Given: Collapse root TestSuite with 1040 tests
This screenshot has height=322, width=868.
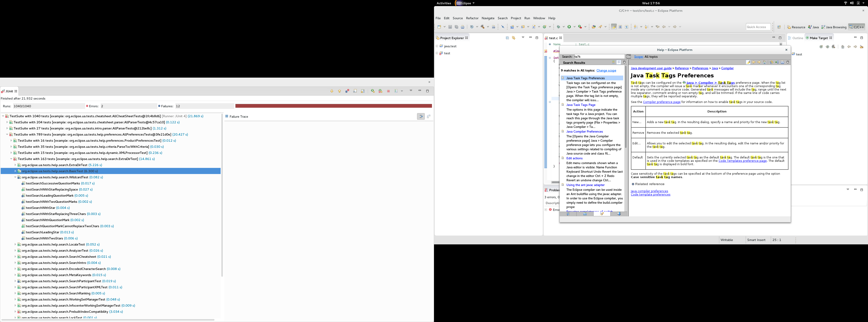Looking at the screenshot, I should [x=3, y=116].
